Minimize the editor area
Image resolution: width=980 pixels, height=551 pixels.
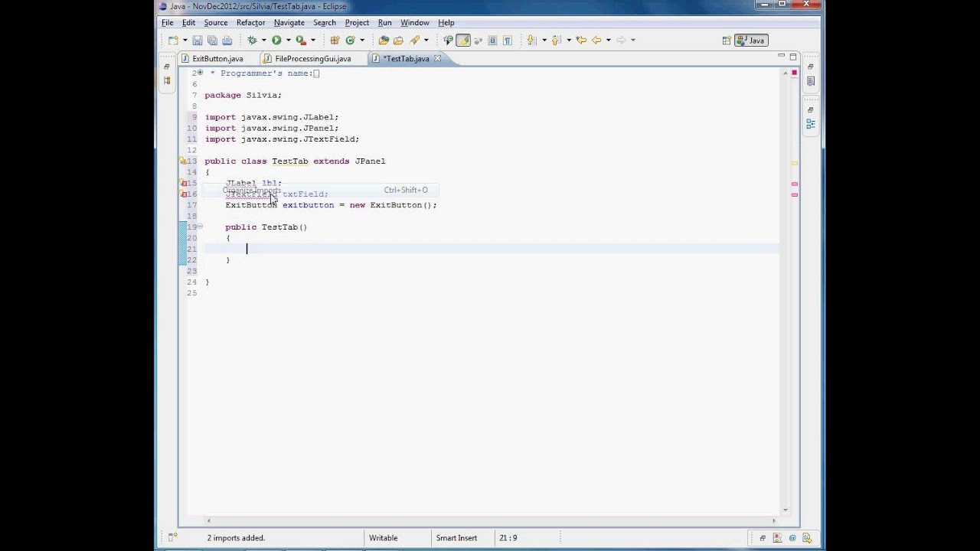781,56
